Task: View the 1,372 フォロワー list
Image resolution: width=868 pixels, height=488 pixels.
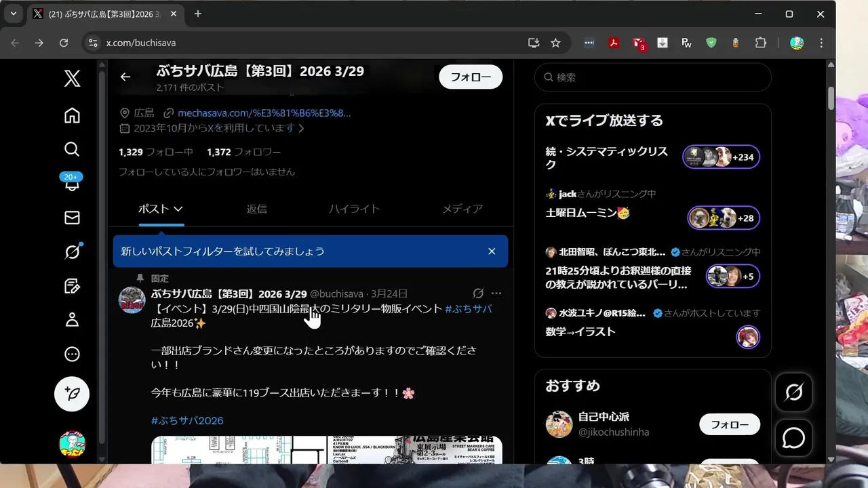Action: tap(243, 152)
